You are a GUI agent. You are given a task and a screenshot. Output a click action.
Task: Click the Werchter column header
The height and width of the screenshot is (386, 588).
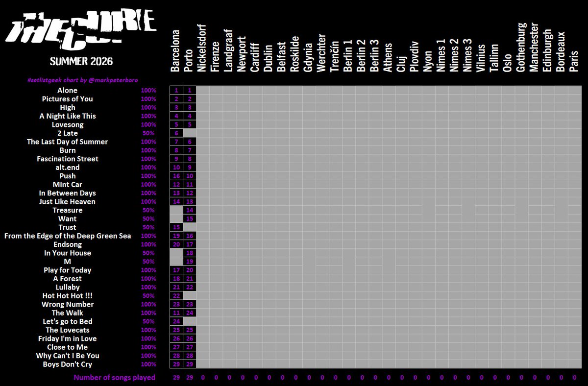pos(321,53)
